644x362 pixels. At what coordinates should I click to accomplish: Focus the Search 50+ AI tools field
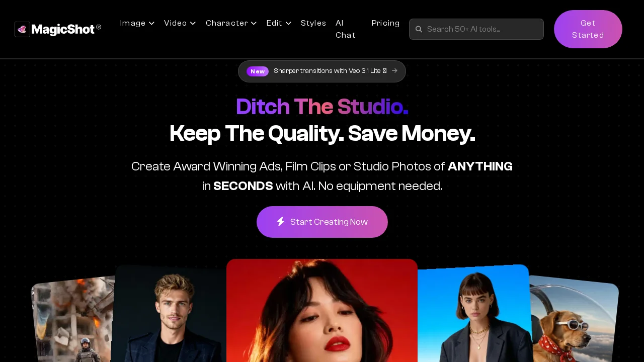tap(476, 29)
